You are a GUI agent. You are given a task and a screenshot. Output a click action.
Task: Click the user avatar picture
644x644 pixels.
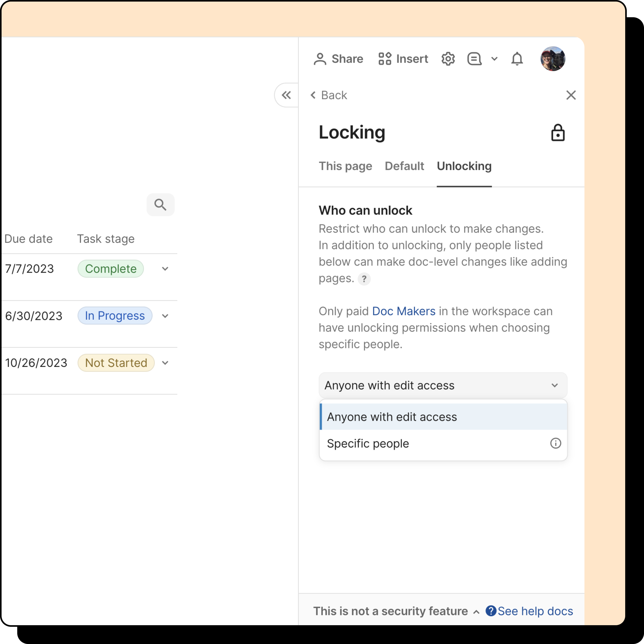(x=553, y=59)
